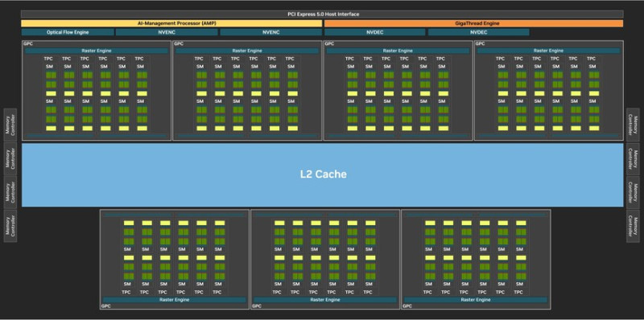Select the topmost Memory Controller on right edge
The image size is (644, 320).
click(x=633, y=125)
